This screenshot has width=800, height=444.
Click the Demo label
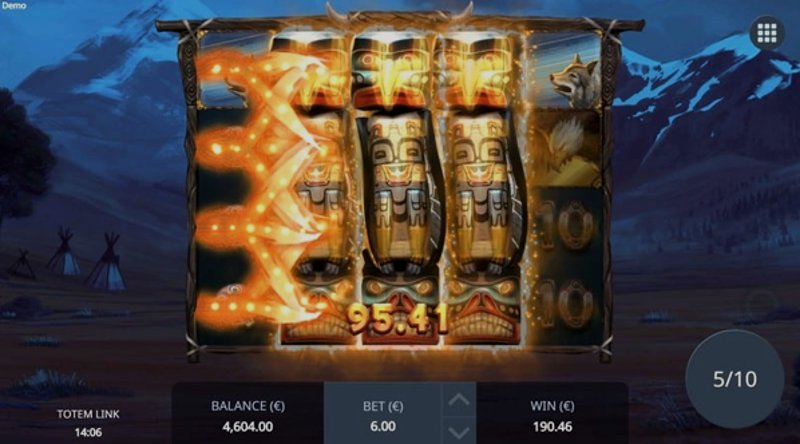click(14, 6)
